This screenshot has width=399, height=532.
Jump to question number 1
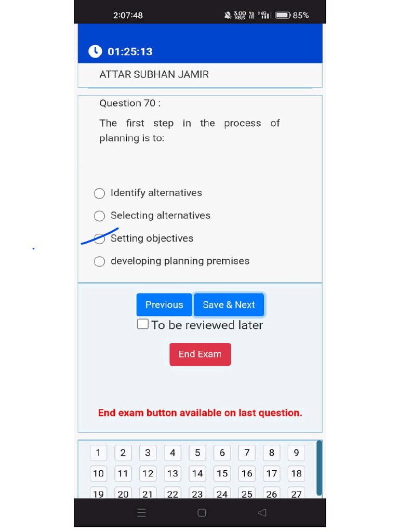pos(98,453)
